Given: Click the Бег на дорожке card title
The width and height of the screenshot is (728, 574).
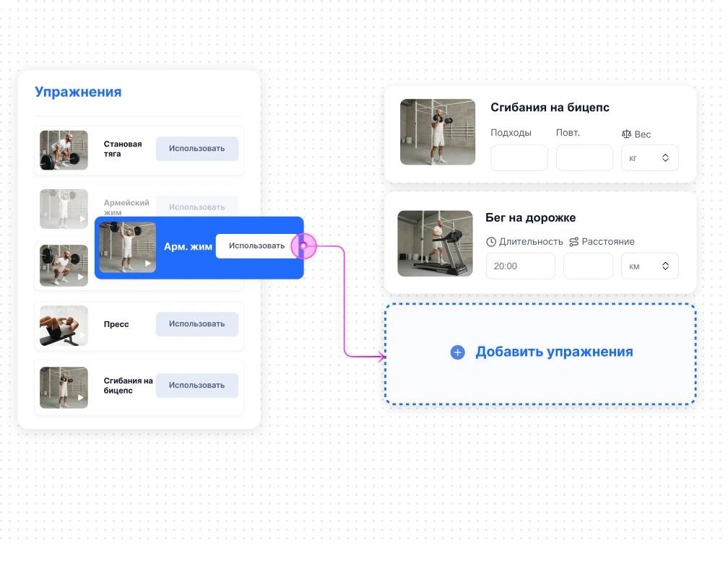Looking at the screenshot, I should pos(530,217).
